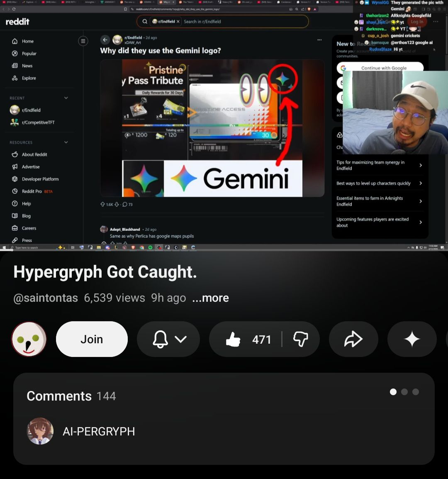
Task: Select r/Endfield under Recent
Action: click(x=25, y=110)
